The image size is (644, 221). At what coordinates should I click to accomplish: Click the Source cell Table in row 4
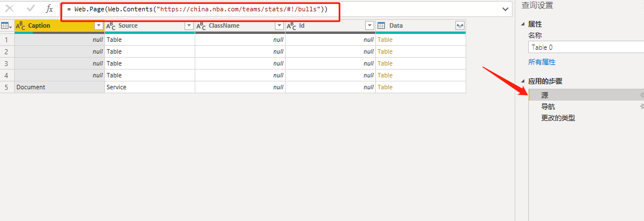click(x=150, y=75)
